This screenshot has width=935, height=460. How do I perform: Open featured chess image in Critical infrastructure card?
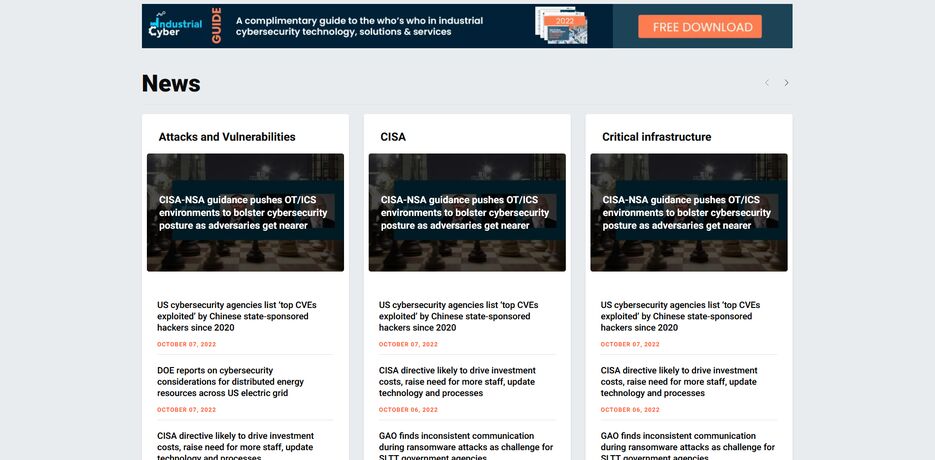[689, 212]
